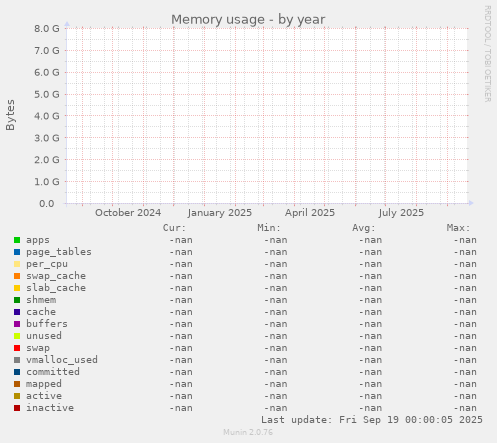This screenshot has width=497, height=443.
Task: Click the 'slab_cache' legend label
Action: click(56, 288)
